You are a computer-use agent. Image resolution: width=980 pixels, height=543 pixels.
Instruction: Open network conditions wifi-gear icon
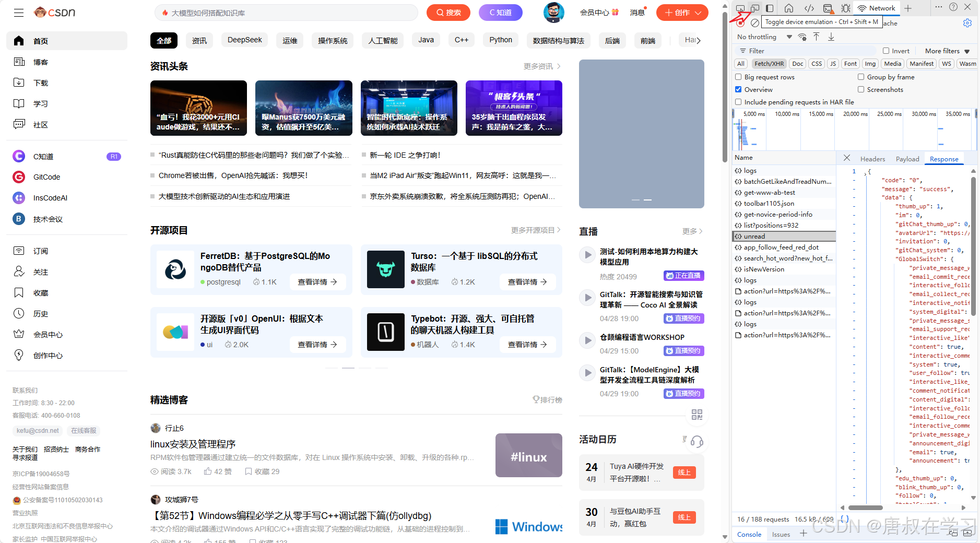point(802,37)
